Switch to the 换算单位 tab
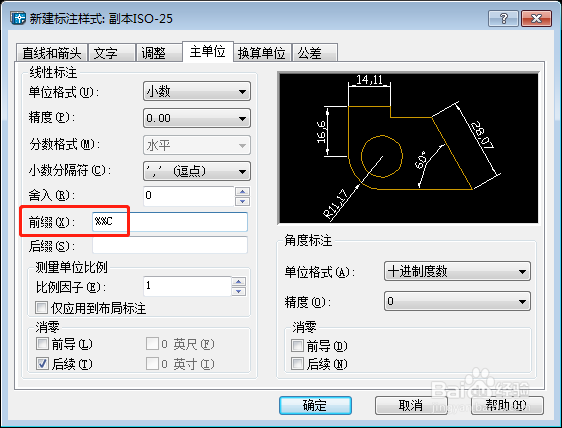Screen dimensions: 562x428 pyautogui.click(x=262, y=53)
